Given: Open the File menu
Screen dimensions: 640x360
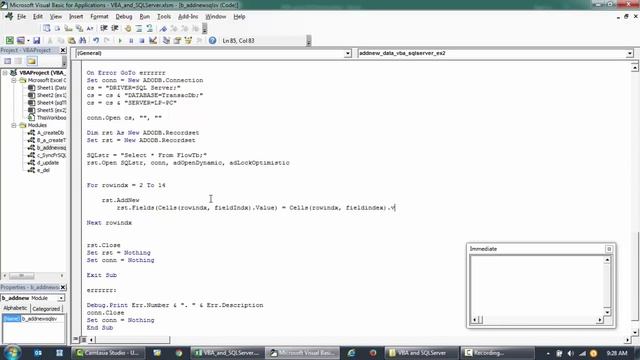Looking at the screenshot, I should click(x=21, y=17).
